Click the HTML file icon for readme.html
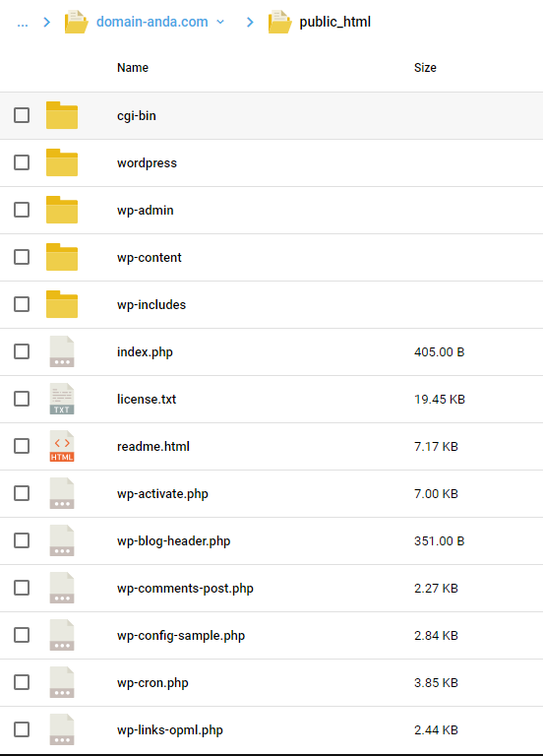 pos(62,446)
